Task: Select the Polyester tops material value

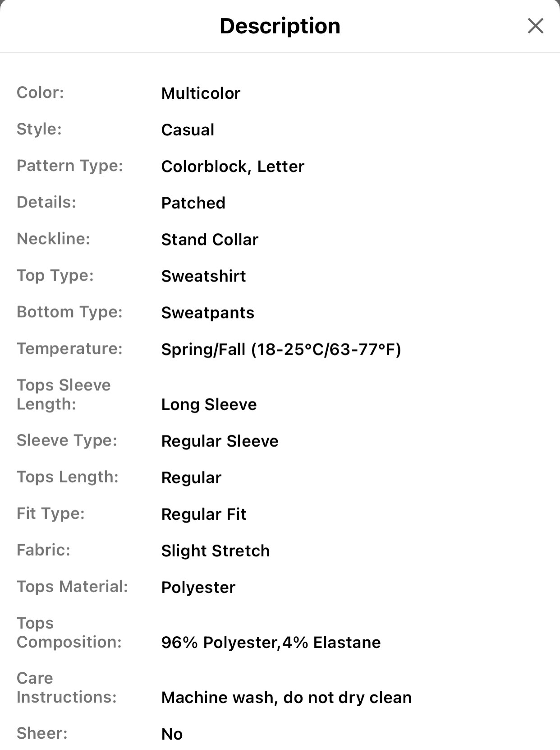Action: (198, 587)
